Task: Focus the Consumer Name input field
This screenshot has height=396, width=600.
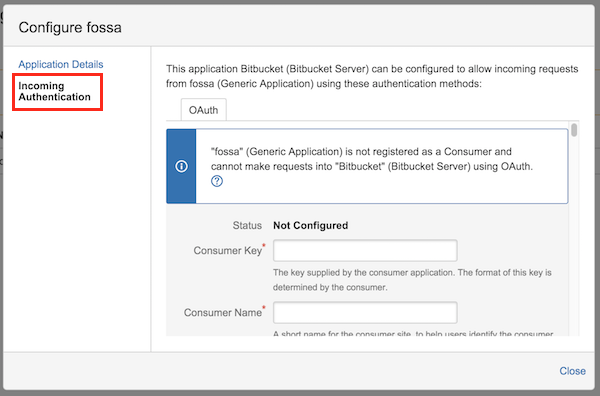Action: click(365, 313)
